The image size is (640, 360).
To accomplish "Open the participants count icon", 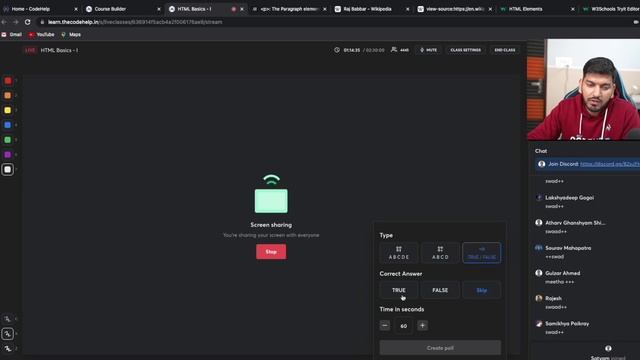I will [x=394, y=49].
